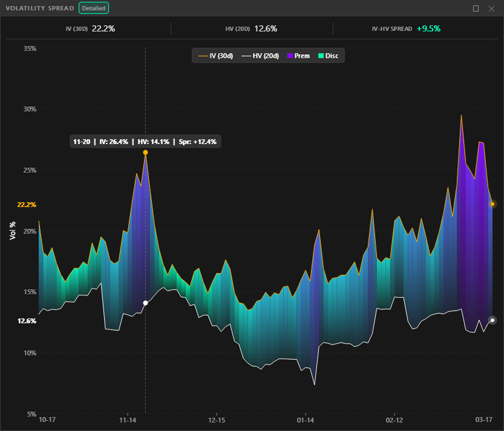The image size is (504, 431).
Task: Select the VOLATILITY SPREAD title tab
Action: [x=39, y=8]
